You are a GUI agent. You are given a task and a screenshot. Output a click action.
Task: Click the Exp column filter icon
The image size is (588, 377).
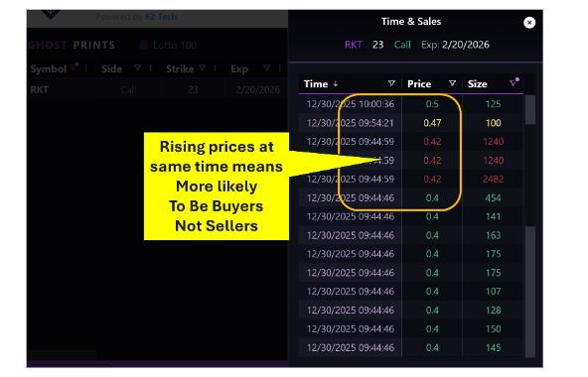pyautogui.click(x=266, y=67)
